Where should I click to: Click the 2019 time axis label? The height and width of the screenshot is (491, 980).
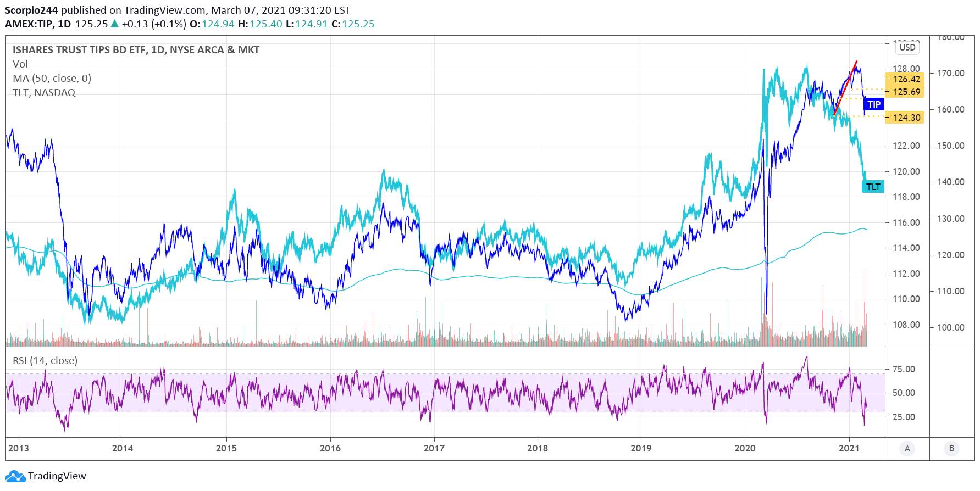[x=641, y=448]
